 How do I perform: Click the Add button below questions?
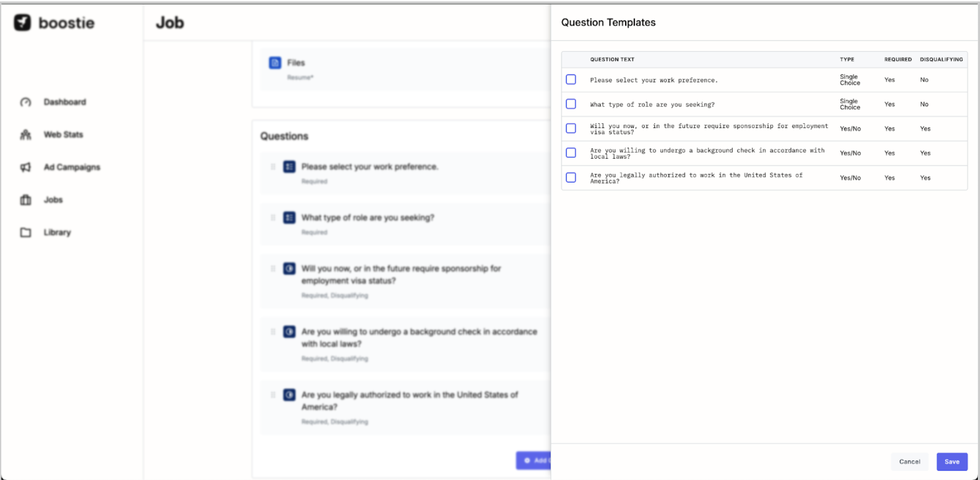click(x=534, y=460)
